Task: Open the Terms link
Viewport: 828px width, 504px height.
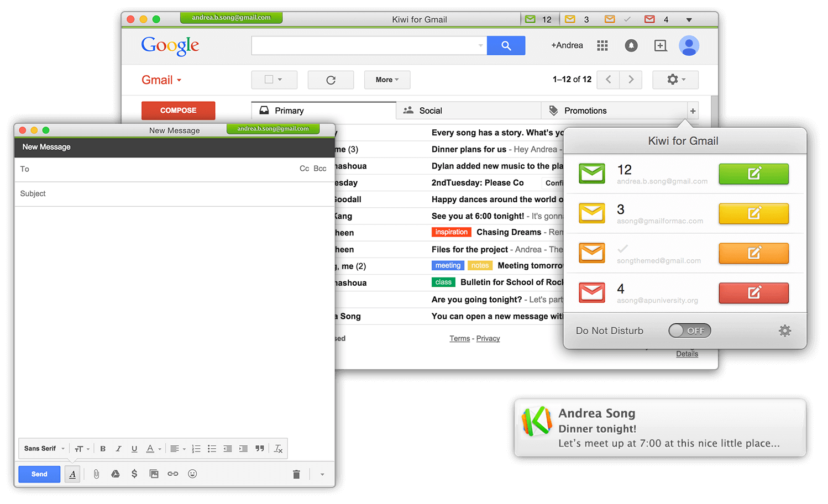Action: point(459,338)
